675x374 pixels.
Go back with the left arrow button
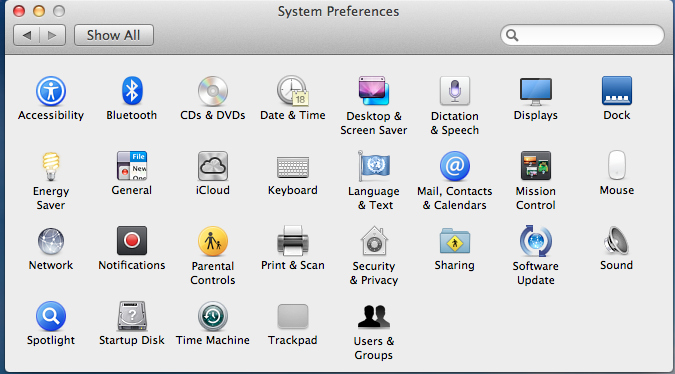27,35
